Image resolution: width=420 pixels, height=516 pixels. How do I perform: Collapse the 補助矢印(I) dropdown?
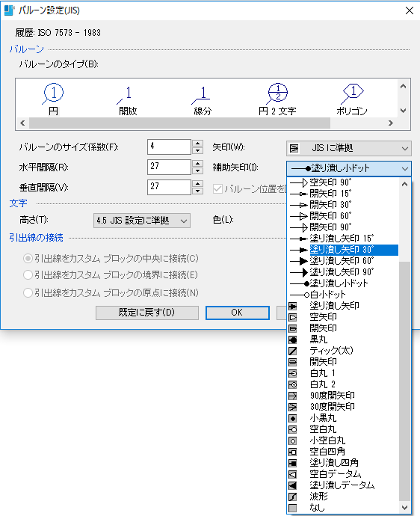click(348, 168)
